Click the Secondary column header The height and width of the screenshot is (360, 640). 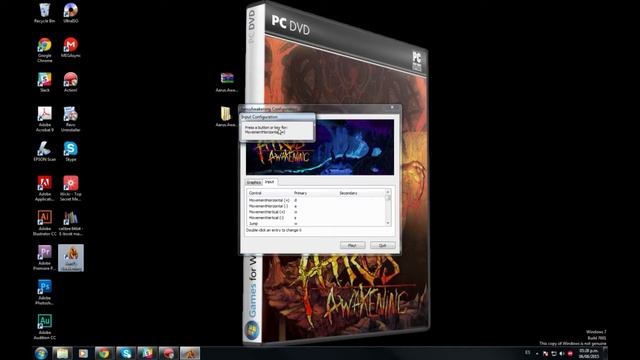tap(362, 193)
